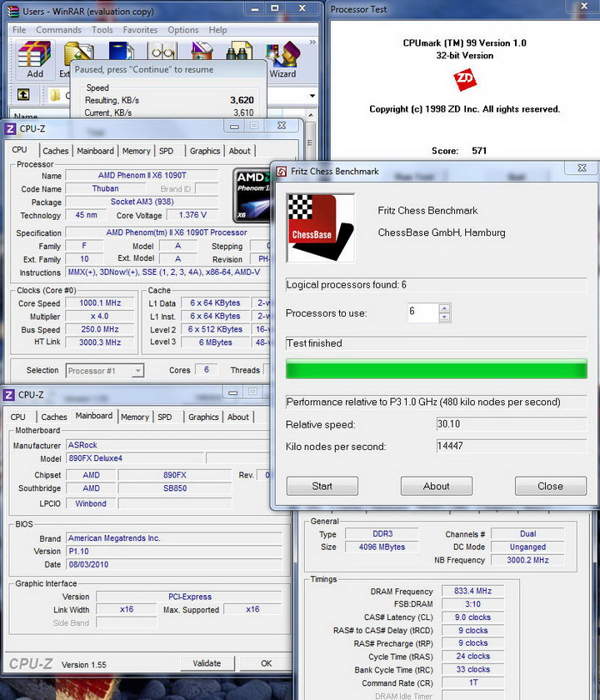Screen dimensions: 600x700
Task: Click the About button in Fritz Chess Benchmark
Action: point(436,486)
